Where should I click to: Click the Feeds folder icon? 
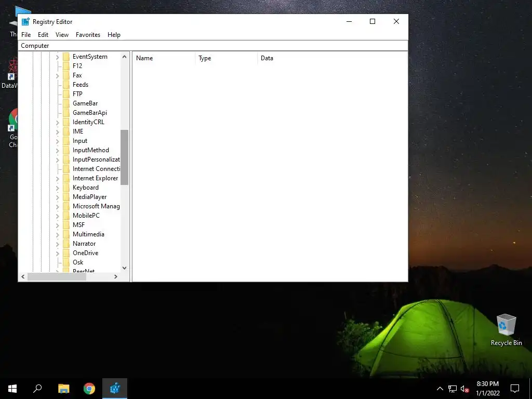66,85
